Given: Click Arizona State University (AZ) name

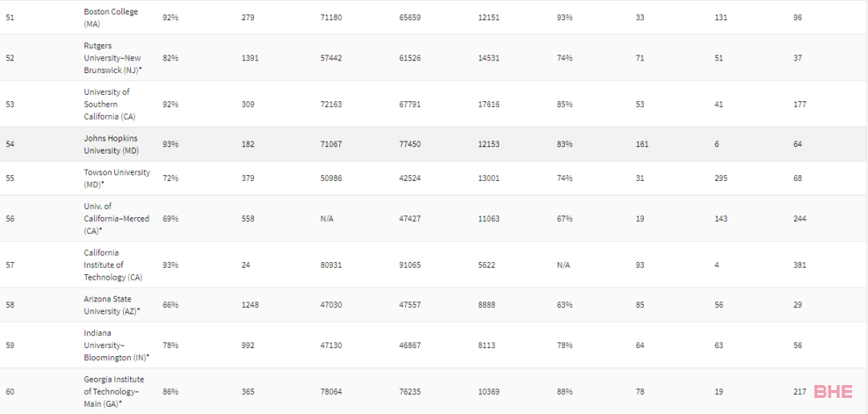Looking at the screenshot, I should 112,305.
